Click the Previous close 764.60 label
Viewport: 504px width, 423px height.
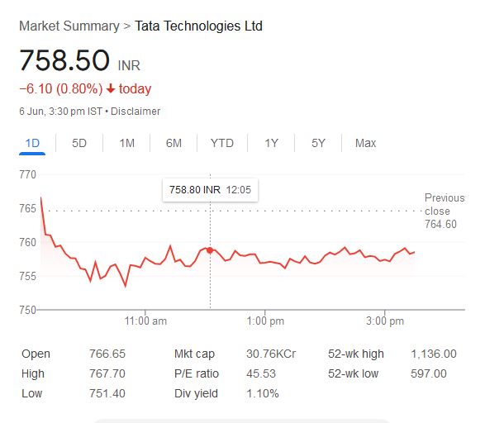(x=445, y=211)
